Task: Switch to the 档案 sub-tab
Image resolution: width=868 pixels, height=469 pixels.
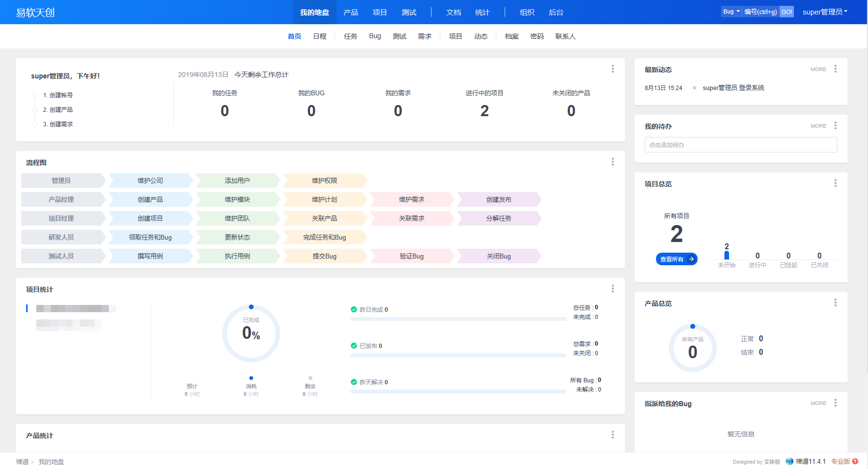Action: click(512, 36)
